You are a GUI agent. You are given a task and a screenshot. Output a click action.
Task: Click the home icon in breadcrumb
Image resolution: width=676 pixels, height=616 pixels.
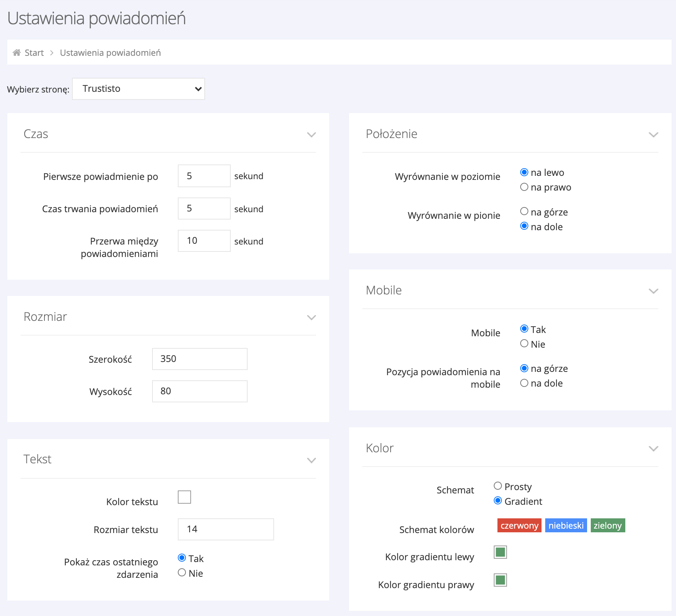coord(17,53)
